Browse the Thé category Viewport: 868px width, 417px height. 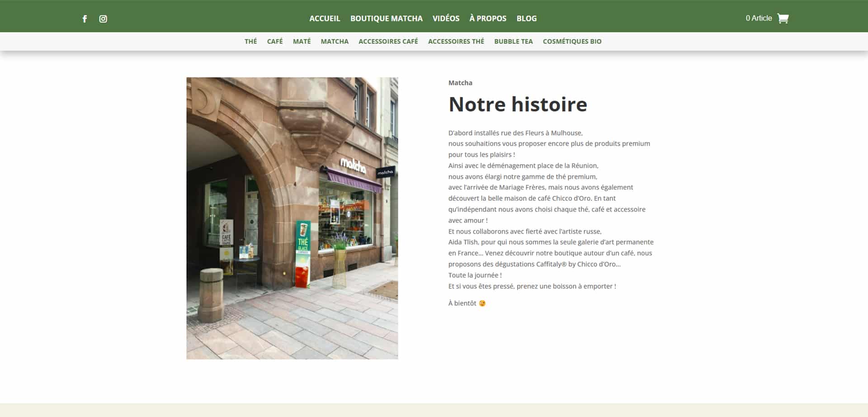(250, 41)
